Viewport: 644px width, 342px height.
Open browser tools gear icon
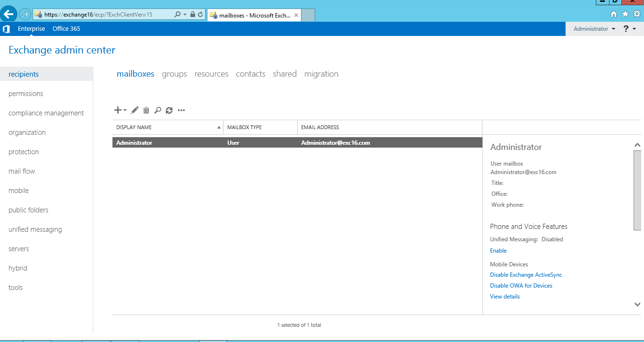637,14
